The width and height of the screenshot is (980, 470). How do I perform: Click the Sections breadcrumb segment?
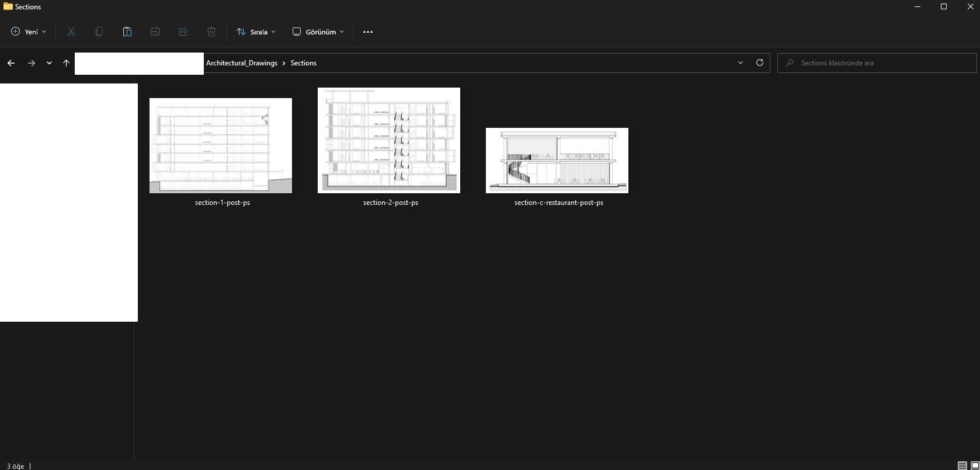click(x=304, y=63)
